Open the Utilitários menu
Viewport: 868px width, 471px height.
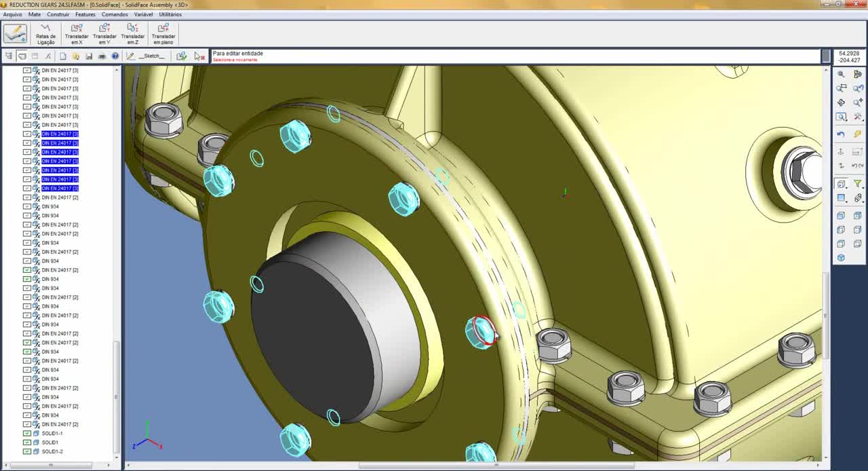(x=170, y=14)
